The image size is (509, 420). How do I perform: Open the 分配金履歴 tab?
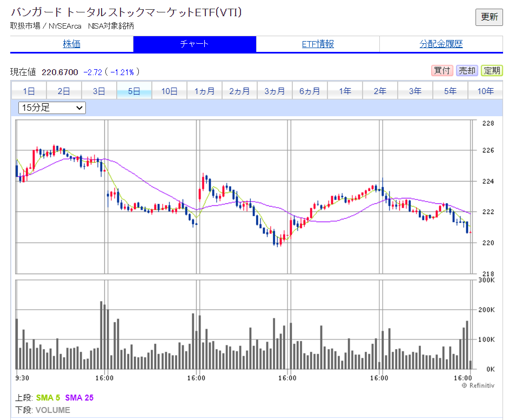click(x=441, y=44)
